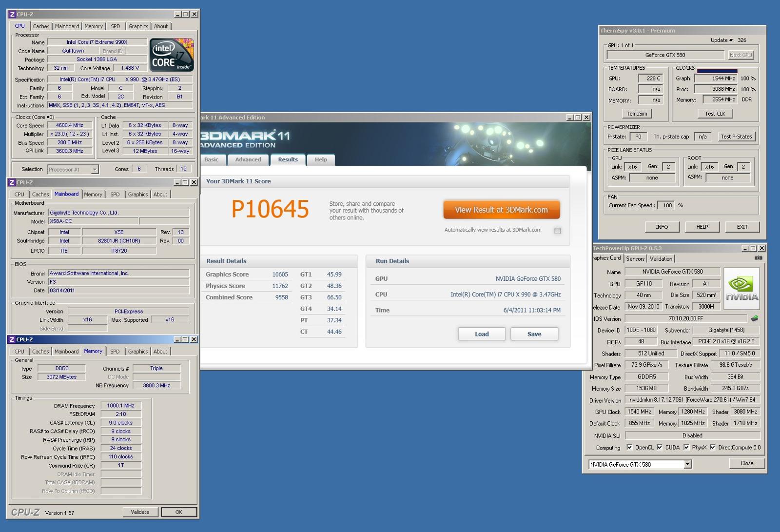Open the GeForce GTX 580 dropdown in GPU-Z
Viewport: 780px width, 532px height.
tap(687, 465)
